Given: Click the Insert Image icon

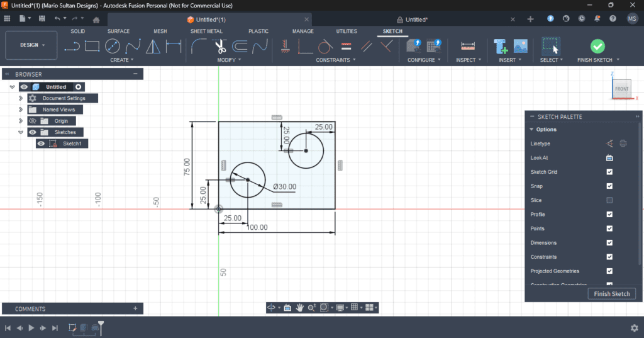Looking at the screenshot, I should (520, 46).
